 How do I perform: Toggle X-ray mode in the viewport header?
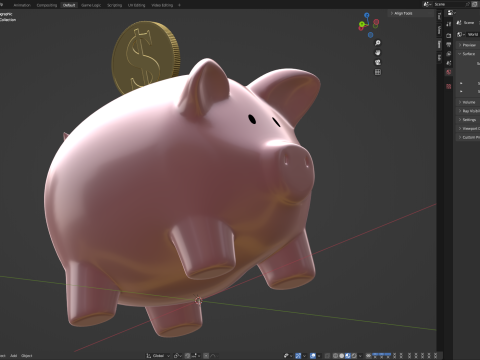(327, 356)
